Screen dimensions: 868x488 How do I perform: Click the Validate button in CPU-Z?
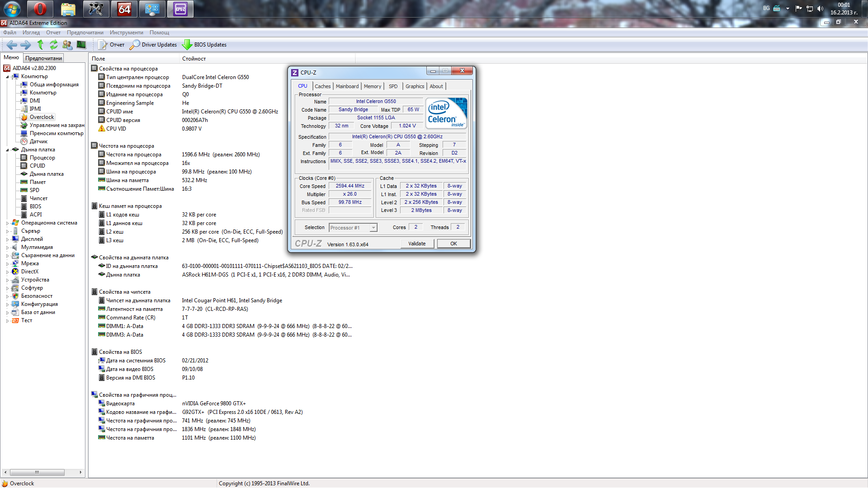pos(417,244)
